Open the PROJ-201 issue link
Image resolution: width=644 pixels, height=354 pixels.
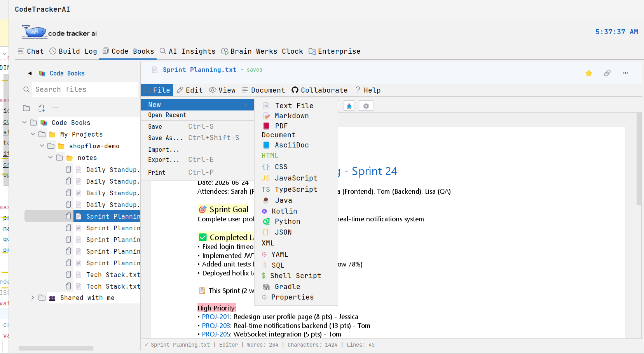coord(216,317)
